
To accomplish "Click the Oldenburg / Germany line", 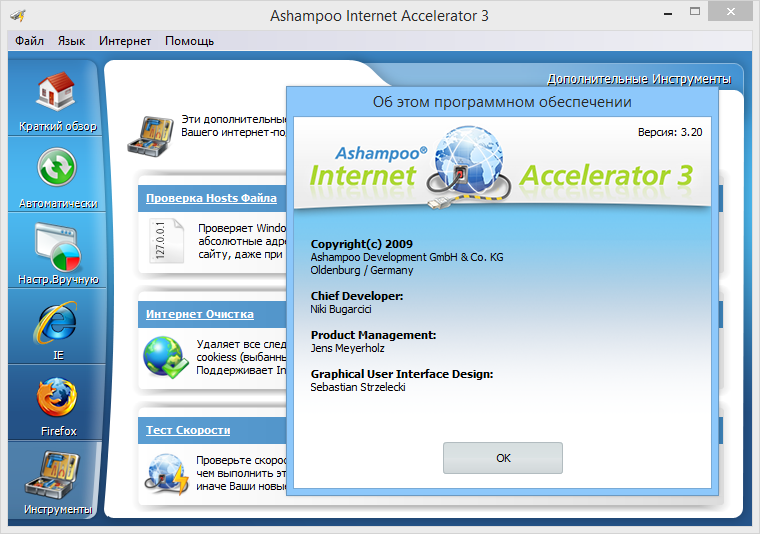I will [362, 270].
